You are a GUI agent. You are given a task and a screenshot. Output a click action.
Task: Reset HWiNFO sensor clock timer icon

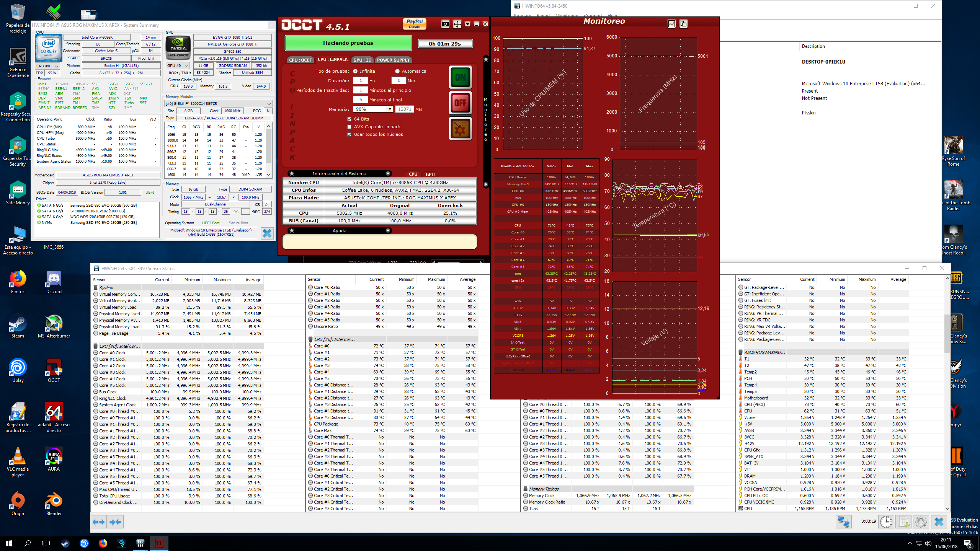click(886, 522)
